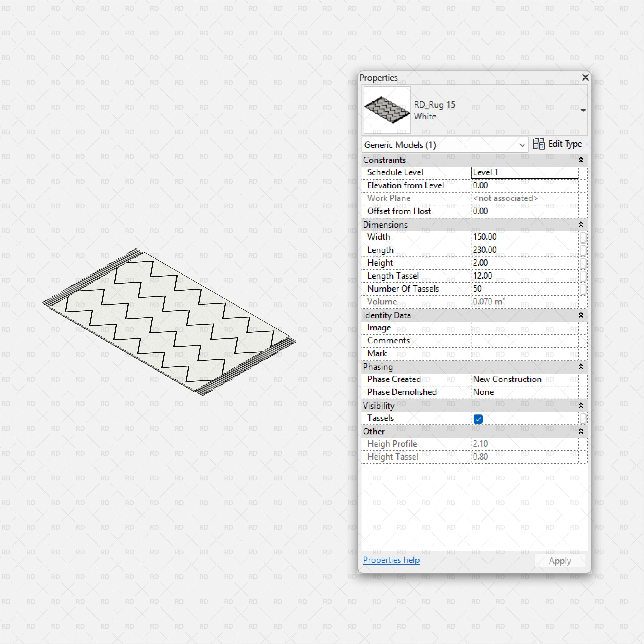Collapse the Visibility section chevron
Viewport: 644px width, 644px height.
pos(581,405)
